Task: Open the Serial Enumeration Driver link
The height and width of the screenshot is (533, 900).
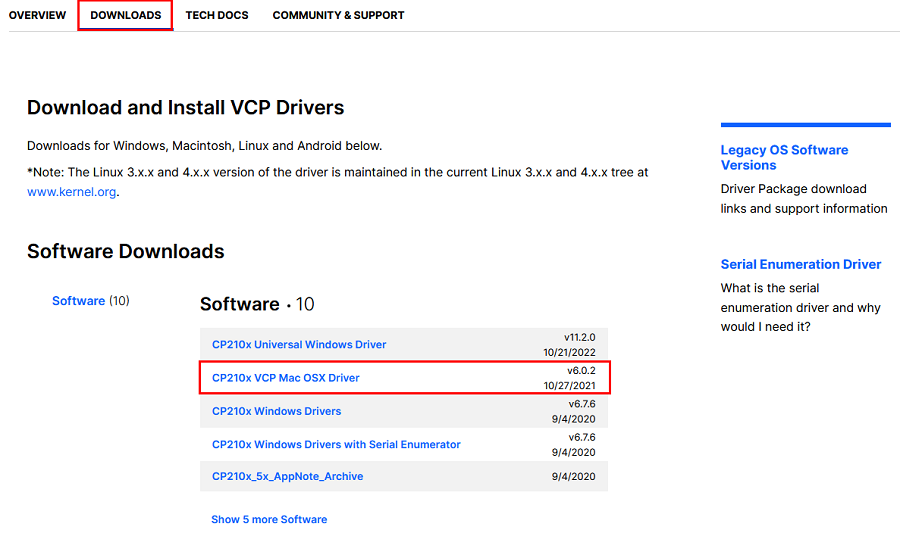Action: point(800,264)
